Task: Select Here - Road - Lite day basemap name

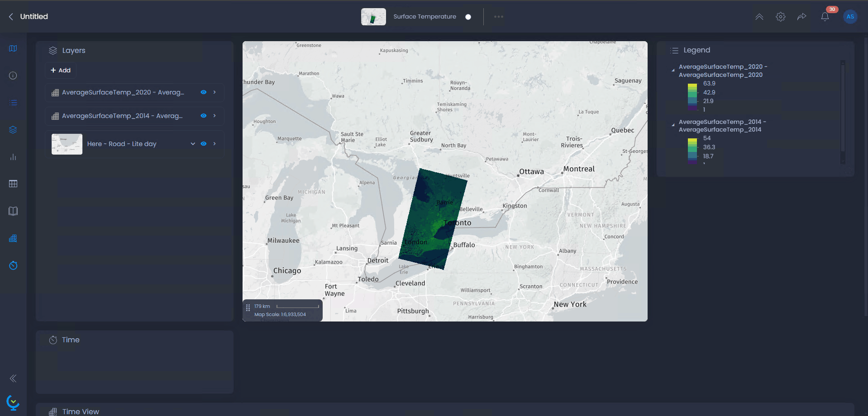Action: [122, 144]
